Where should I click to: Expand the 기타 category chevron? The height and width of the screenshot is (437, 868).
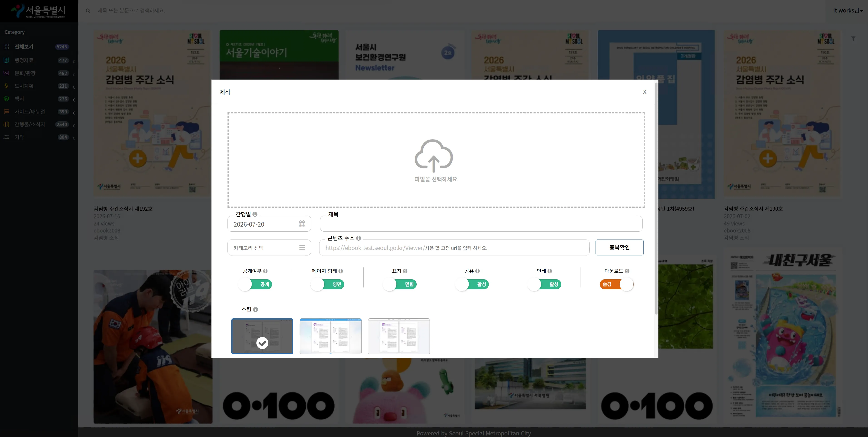click(74, 138)
